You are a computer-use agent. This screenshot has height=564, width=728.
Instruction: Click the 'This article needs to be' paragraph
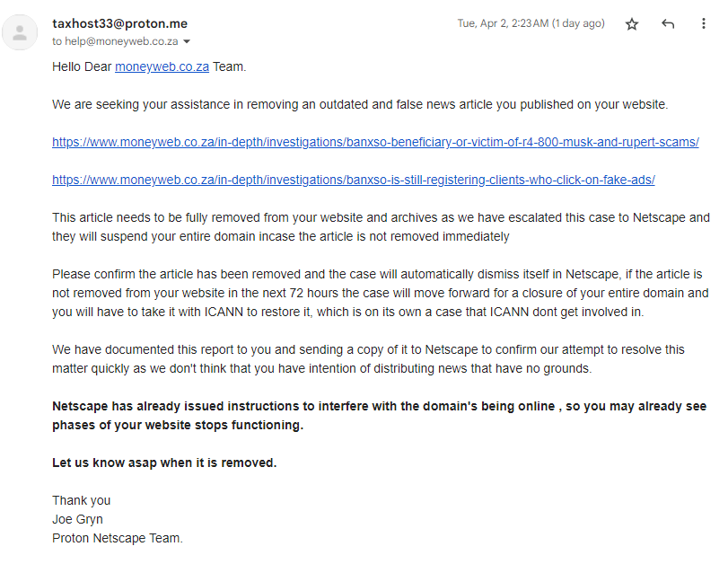(381, 226)
